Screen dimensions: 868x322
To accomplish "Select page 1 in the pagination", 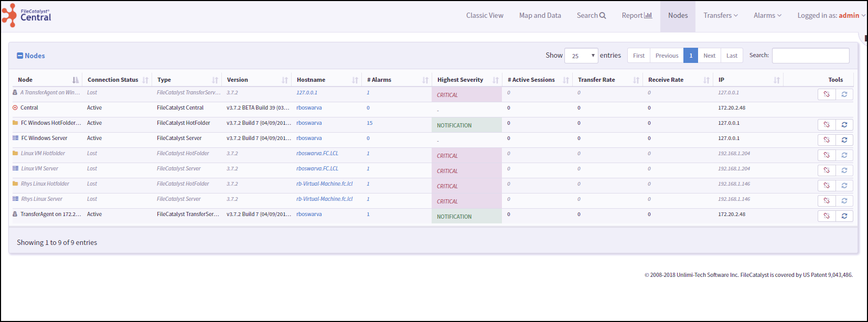I will (x=691, y=56).
